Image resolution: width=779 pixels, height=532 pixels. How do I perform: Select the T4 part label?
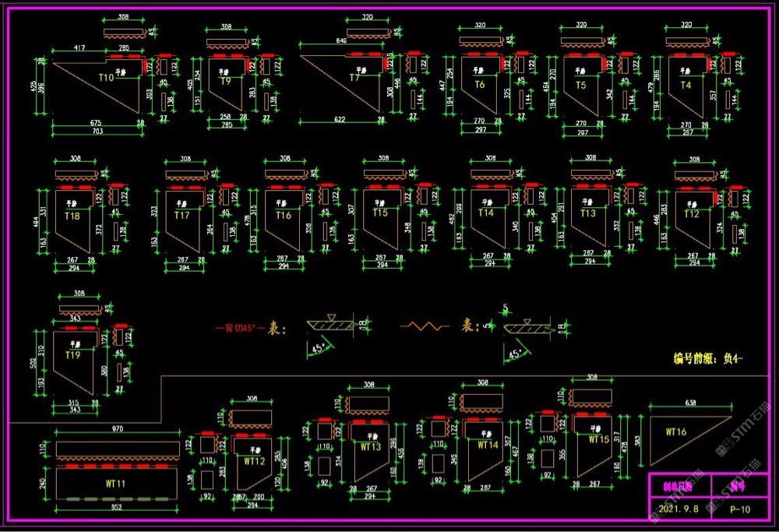tap(686, 85)
